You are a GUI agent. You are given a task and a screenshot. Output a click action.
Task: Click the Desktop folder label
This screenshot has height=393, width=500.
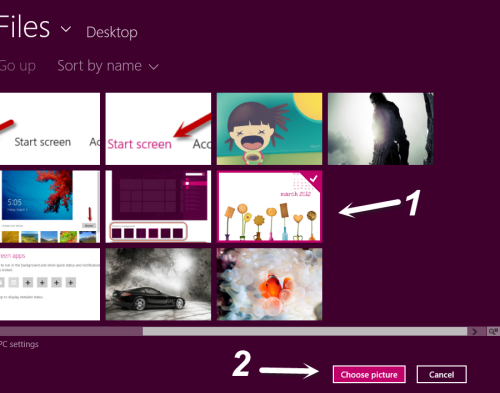(x=112, y=32)
